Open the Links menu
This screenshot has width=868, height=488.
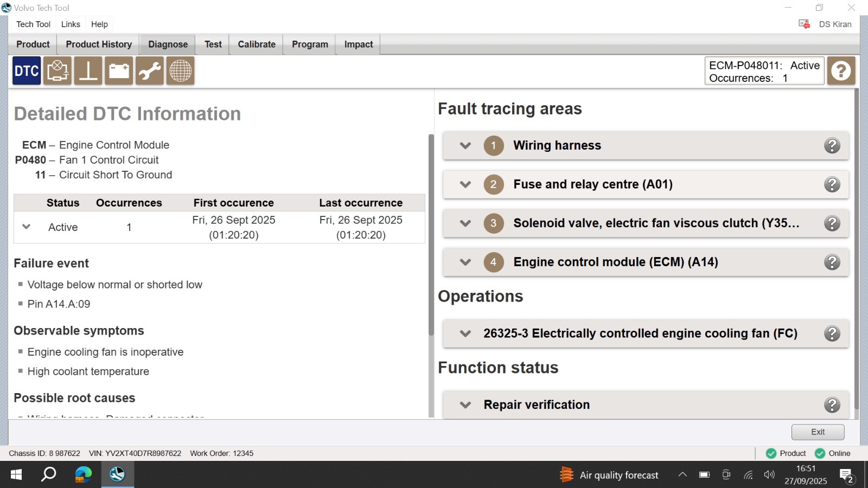(x=71, y=24)
